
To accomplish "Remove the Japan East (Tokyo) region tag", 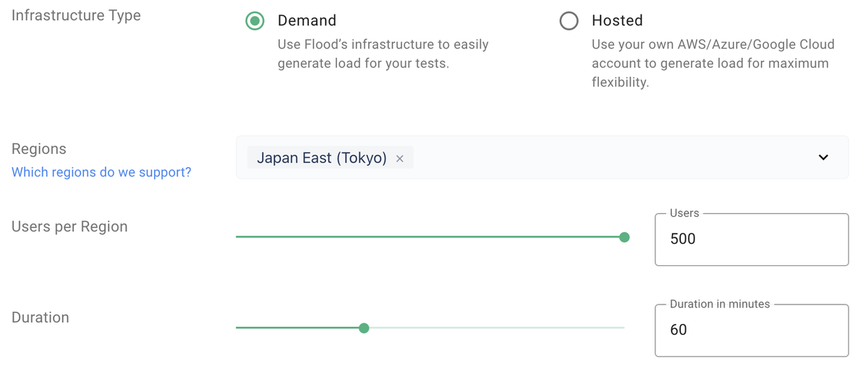I will coord(399,158).
